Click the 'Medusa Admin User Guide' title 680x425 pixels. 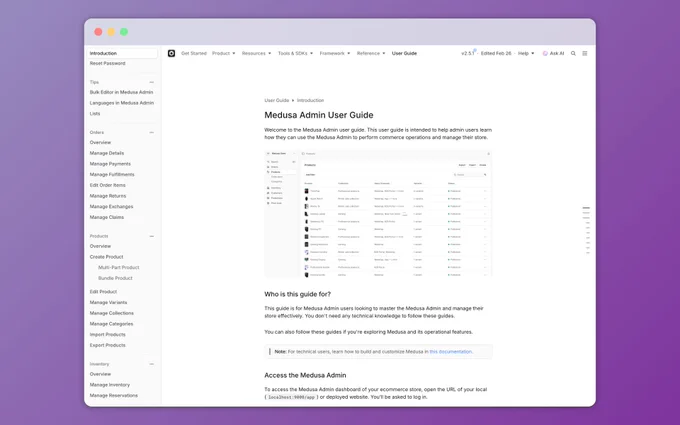pos(319,115)
